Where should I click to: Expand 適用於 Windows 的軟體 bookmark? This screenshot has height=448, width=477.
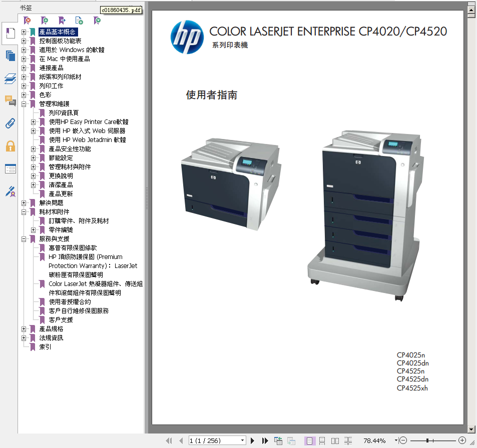click(24, 50)
